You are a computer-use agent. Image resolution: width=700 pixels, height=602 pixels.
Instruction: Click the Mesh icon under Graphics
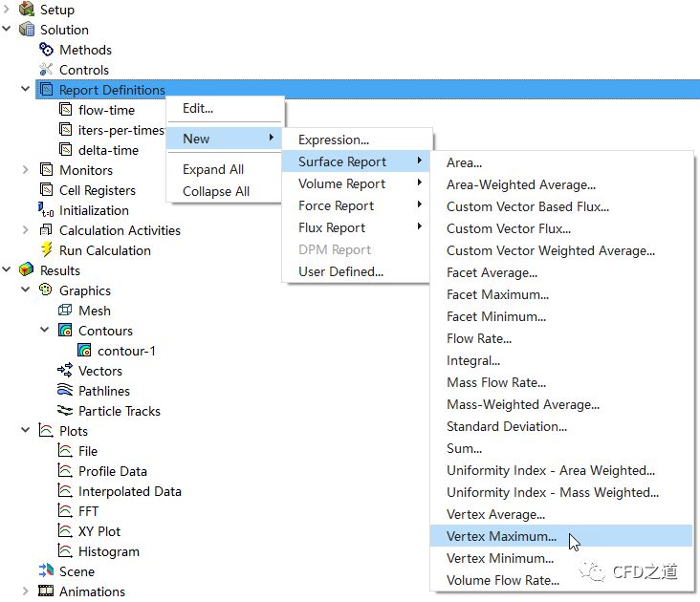65,311
